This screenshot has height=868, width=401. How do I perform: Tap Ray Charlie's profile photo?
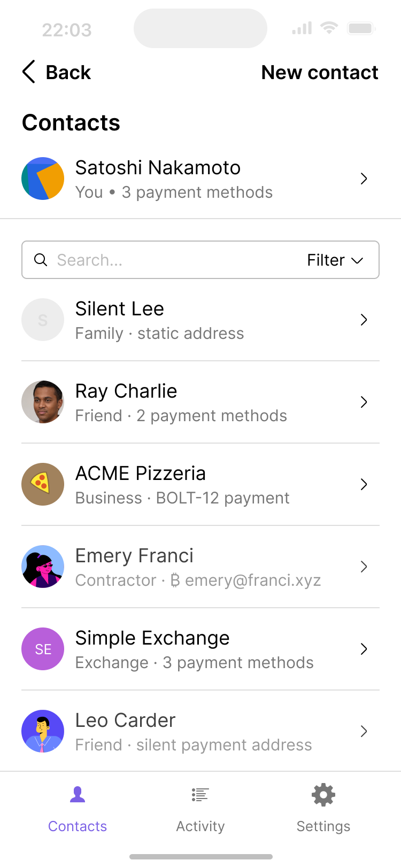(43, 402)
